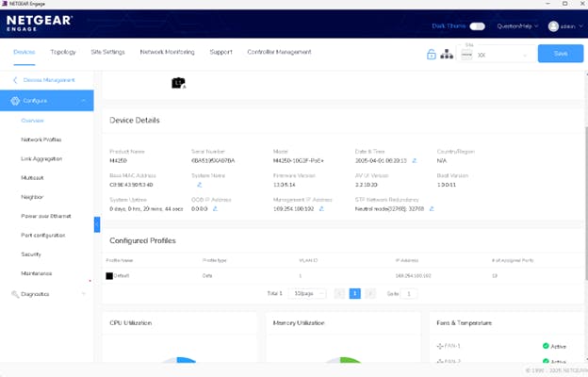Go back using the Device Management arrow
This screenshot has height=377, width=588.
(x=16, y=80)
